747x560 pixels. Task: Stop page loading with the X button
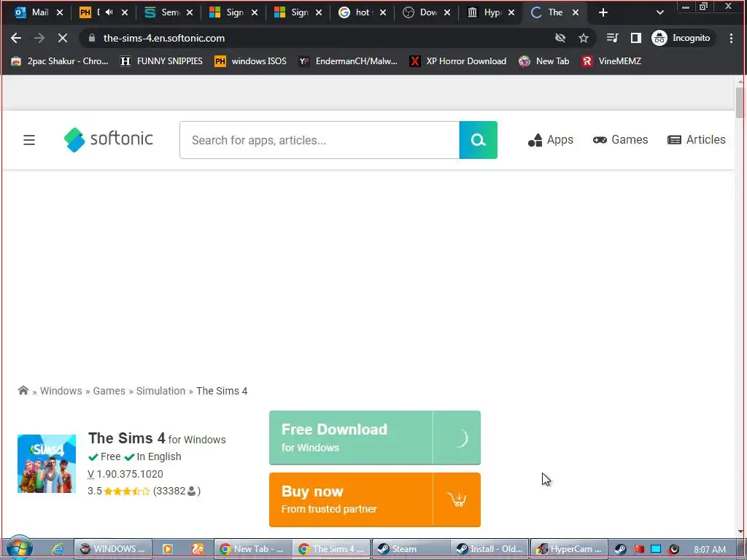[x=63, y=38]
